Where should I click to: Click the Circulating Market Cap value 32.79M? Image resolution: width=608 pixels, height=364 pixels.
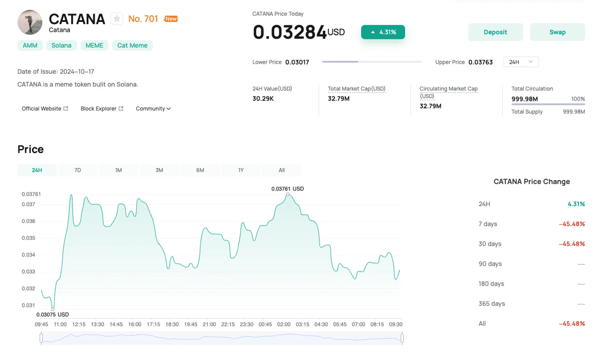tap(431, 106)
